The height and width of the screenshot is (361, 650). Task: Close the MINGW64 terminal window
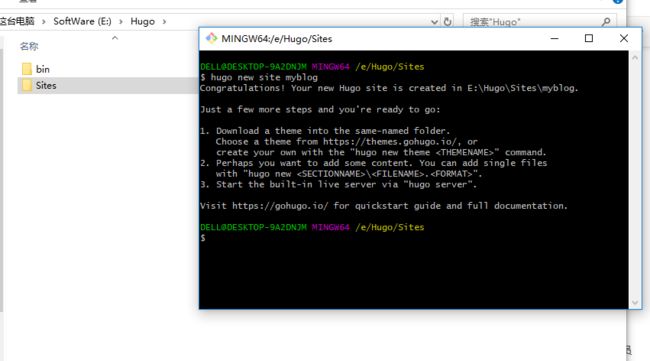coord(623,39)
